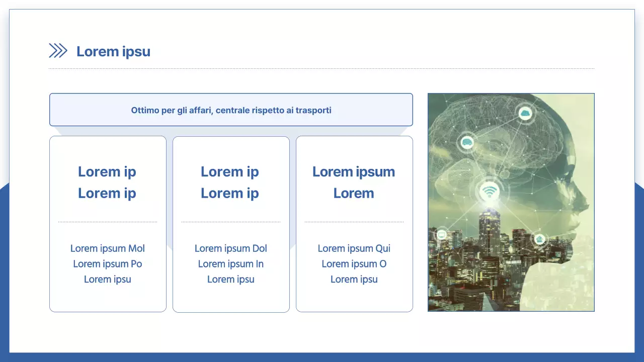Click the 'Lorem ipsum Mol' text line
644x362 pixels.
tap(108, 248)
